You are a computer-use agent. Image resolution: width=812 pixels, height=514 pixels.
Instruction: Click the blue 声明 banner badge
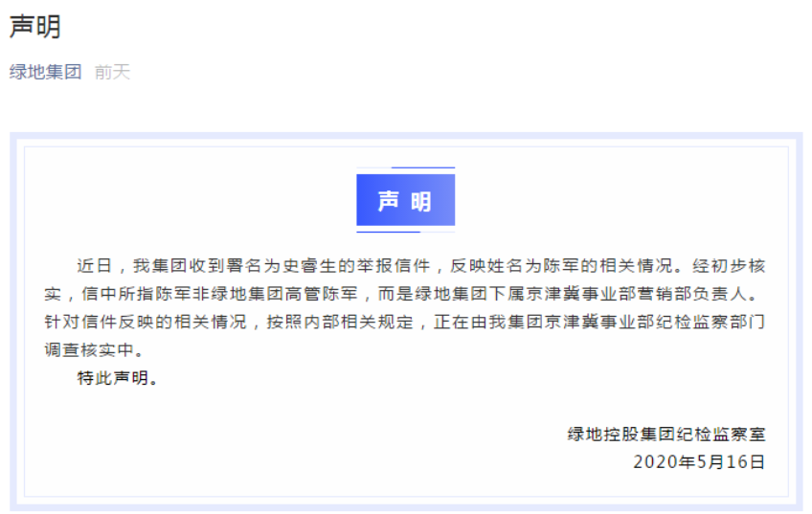click(x=405, y=200)
